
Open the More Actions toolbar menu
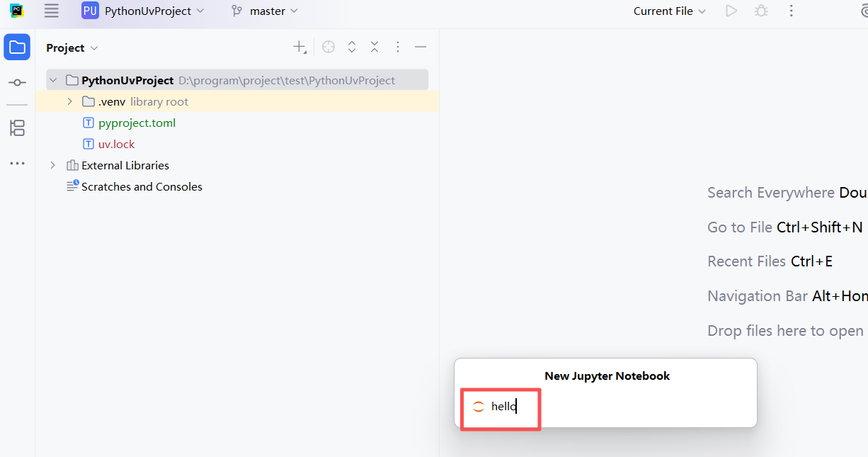[792, 11]
